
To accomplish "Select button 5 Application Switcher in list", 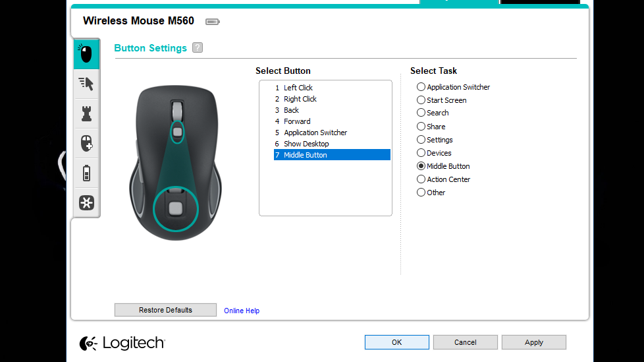I will [332, 133].
